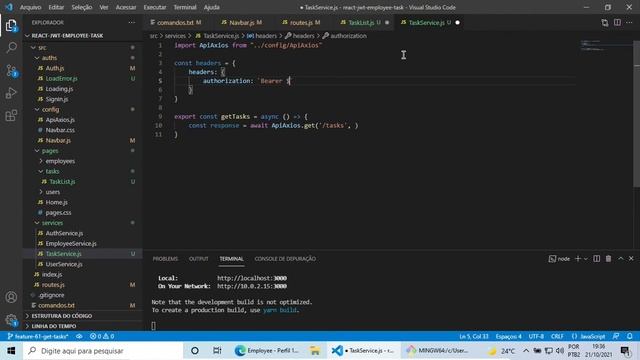Image resolution: width=640 pixels, height=360 pixels.
Task: Open editor more actions ellipsis
Action: point(629,23)
